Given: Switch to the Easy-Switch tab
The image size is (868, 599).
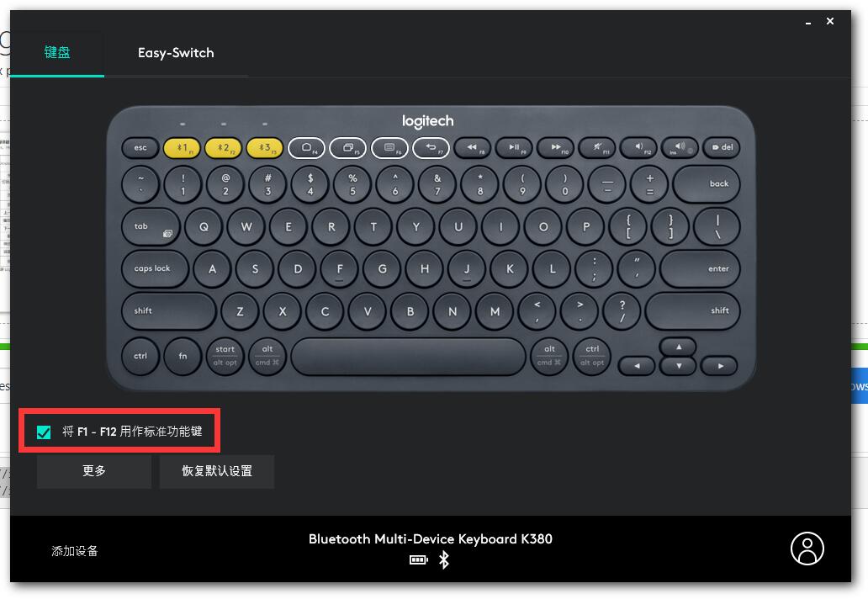Looking at the screenshot, I should coord(176,53).
